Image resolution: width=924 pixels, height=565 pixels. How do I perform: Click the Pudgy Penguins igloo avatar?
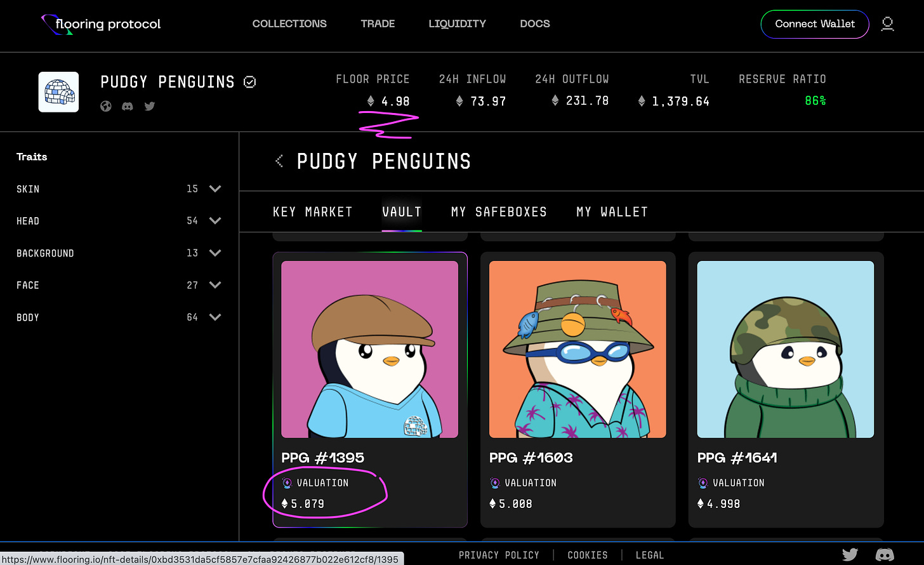pyautogui.click(x=58, y=92)
